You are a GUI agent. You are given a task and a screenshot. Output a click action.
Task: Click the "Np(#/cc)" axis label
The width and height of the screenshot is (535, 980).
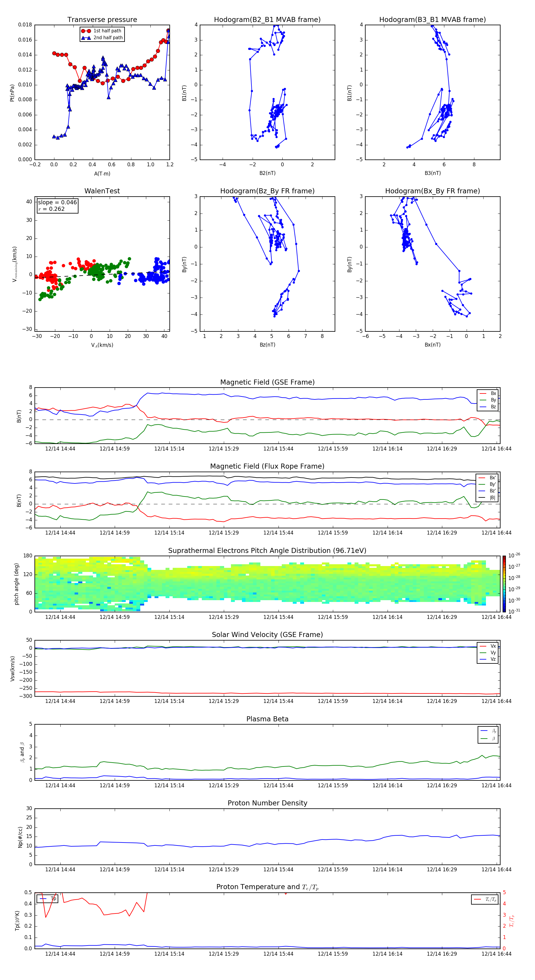click(x=20, y=837)
